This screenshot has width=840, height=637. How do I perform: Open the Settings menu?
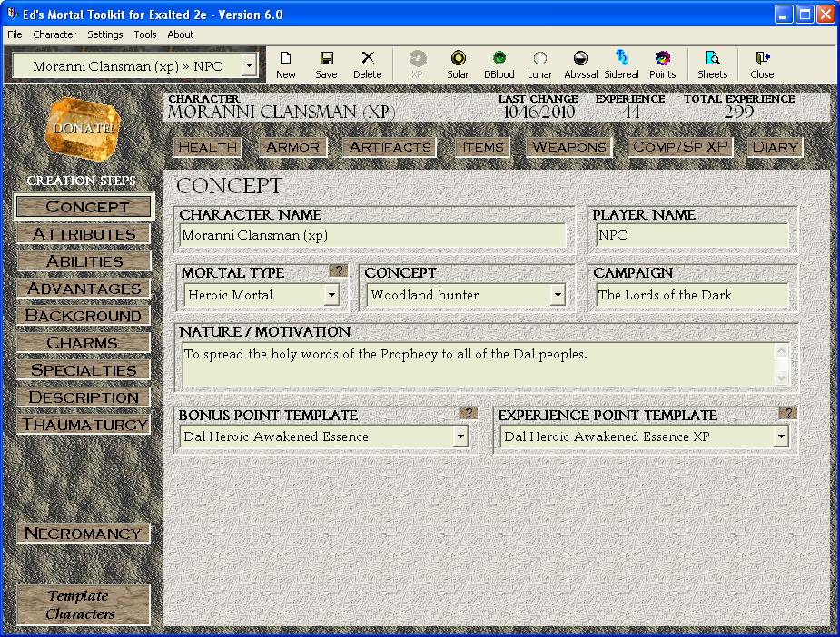pyautogui.click(x=105, y=34)
